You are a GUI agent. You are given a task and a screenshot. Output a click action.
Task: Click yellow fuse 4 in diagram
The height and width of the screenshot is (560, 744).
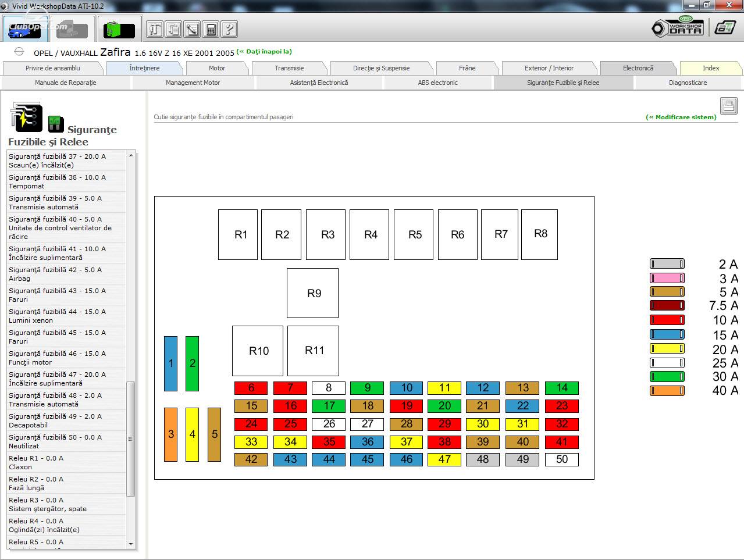tap(192, 434)
